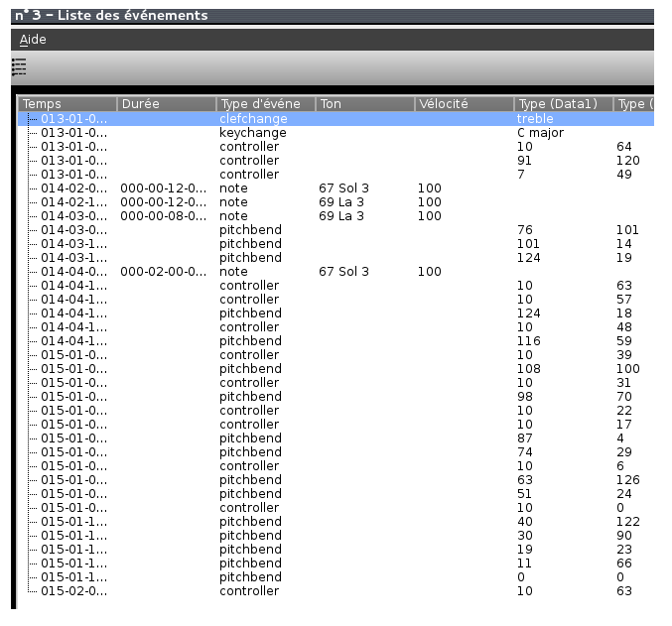
Task: Open the Aide menu
Action: [x=33, y=40]
